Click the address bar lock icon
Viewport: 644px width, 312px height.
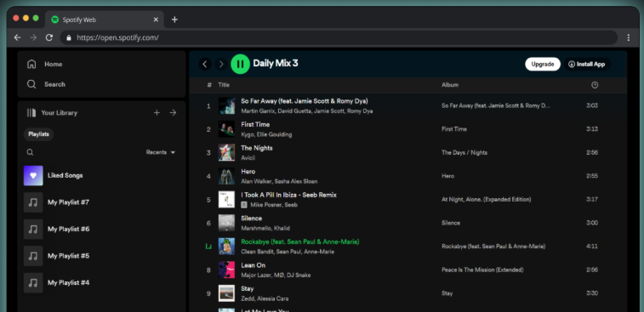tap(69, 37)
